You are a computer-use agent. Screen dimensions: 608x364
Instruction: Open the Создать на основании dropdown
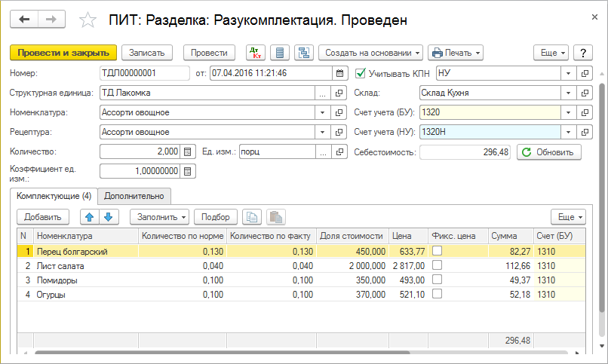click(370, 53)
